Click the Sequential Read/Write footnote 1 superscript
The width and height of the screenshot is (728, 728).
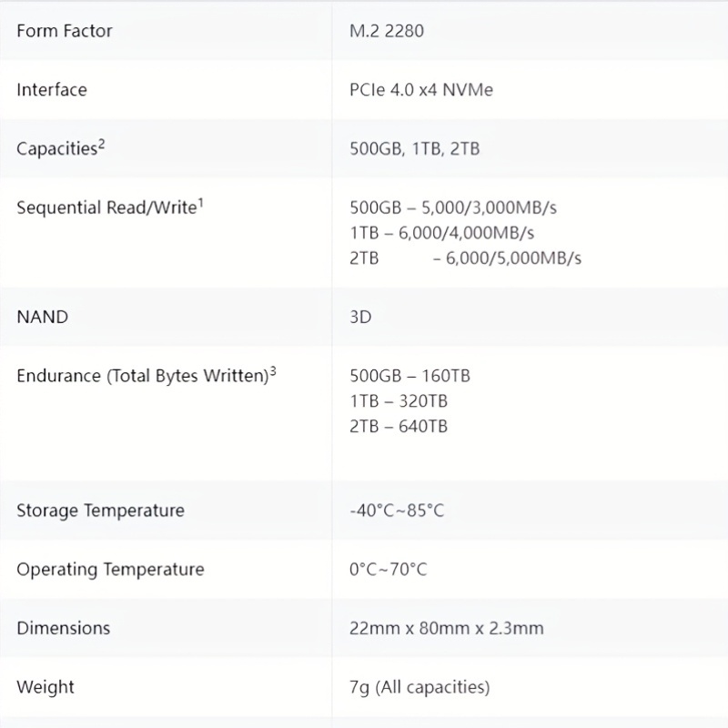pyautogui.click(x=201, y=202)
